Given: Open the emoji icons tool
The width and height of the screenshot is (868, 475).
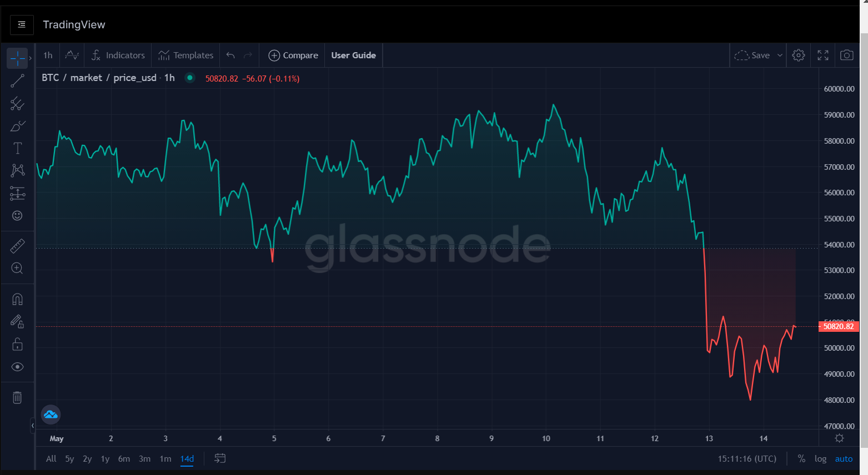Looking at the screenshot, I should [x=17, y=215].
